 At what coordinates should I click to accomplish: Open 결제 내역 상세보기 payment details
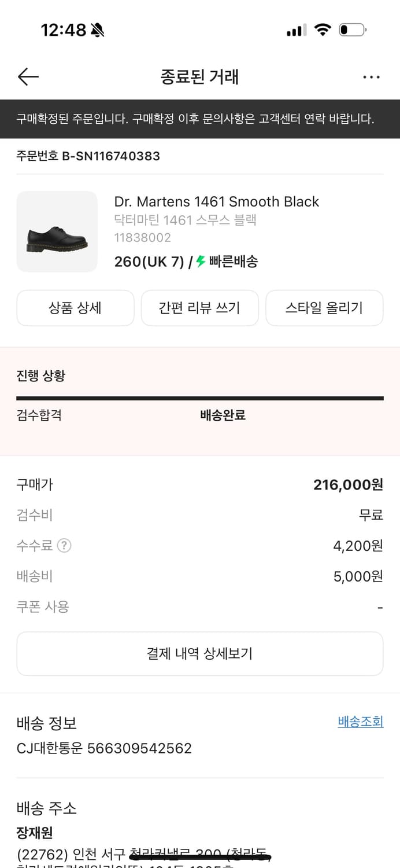click(200, 653)
